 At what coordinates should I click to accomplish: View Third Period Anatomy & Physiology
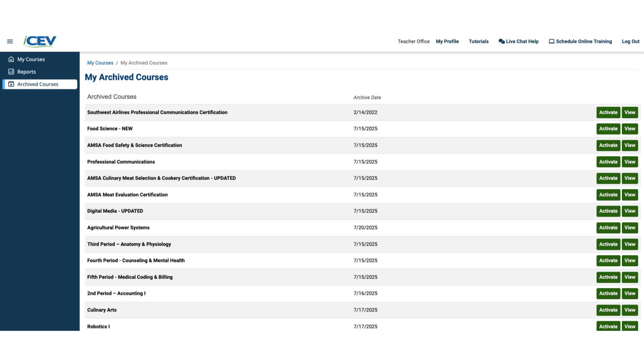tap(630, 244)
